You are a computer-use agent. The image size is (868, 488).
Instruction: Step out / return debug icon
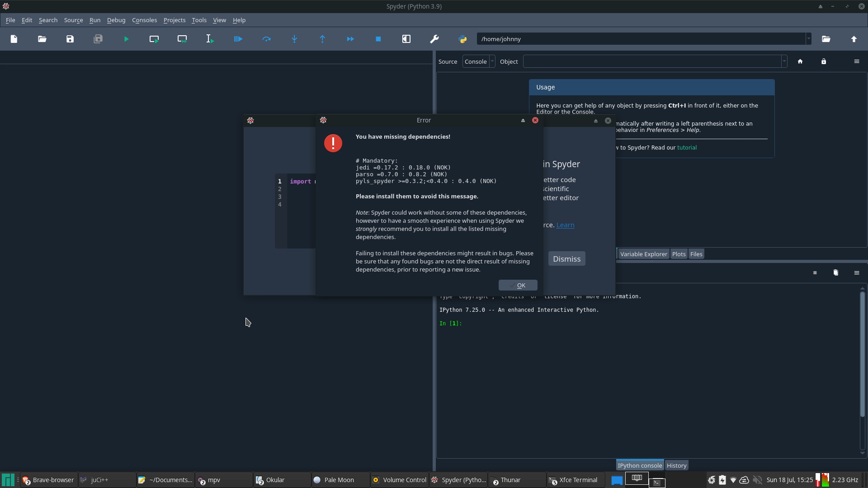tap(322, 39)
